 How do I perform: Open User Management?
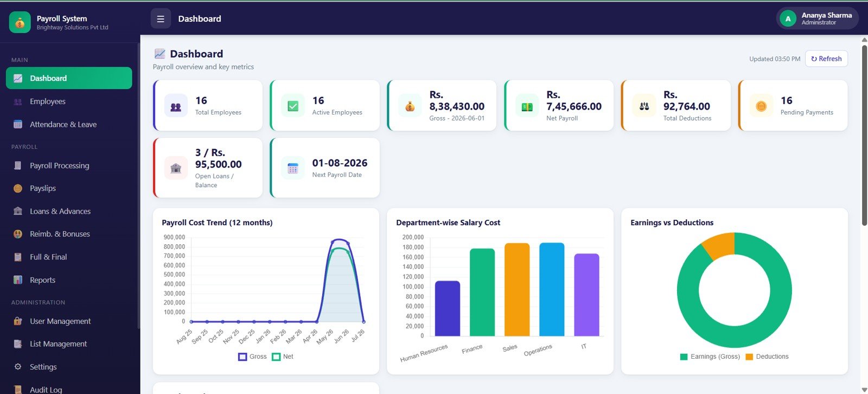69,321
